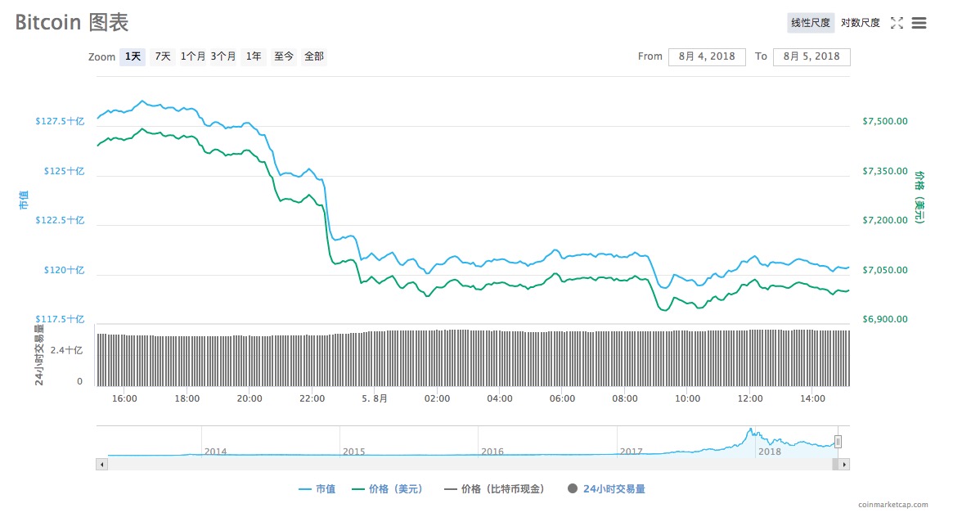Click the navigator scrollbar right arrow

pyautogui.click(x=844, y=464)
